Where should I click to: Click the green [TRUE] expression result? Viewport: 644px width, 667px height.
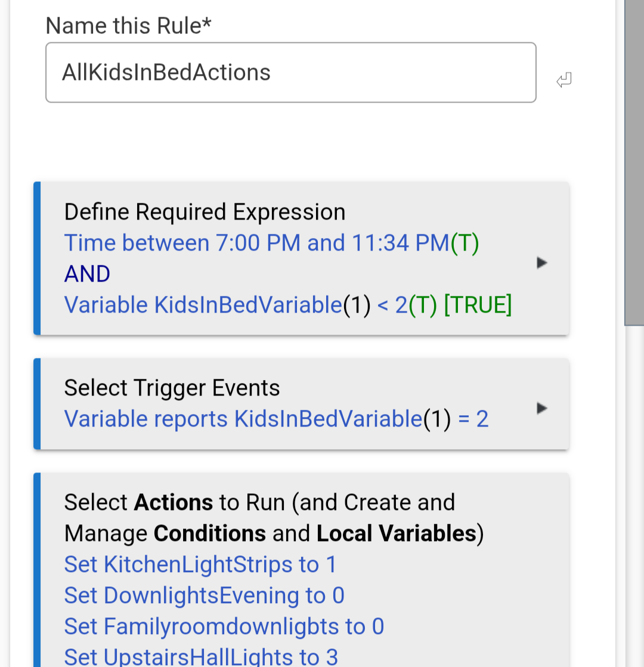click(478, 305)
